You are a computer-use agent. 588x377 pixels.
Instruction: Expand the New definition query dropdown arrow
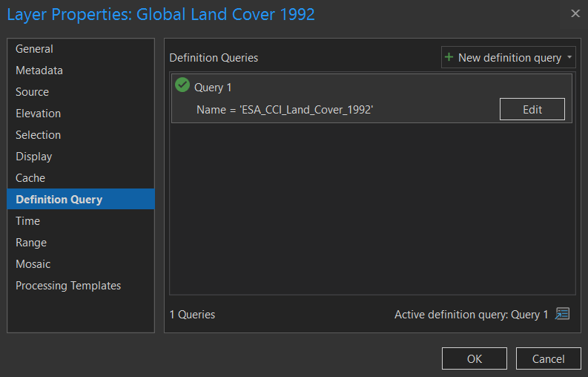click(569, 57)
